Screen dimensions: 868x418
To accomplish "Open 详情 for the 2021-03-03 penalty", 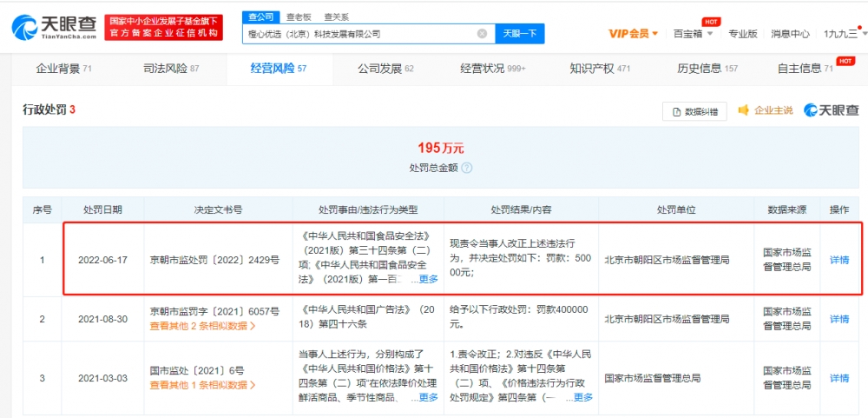I will coord(839,378).
